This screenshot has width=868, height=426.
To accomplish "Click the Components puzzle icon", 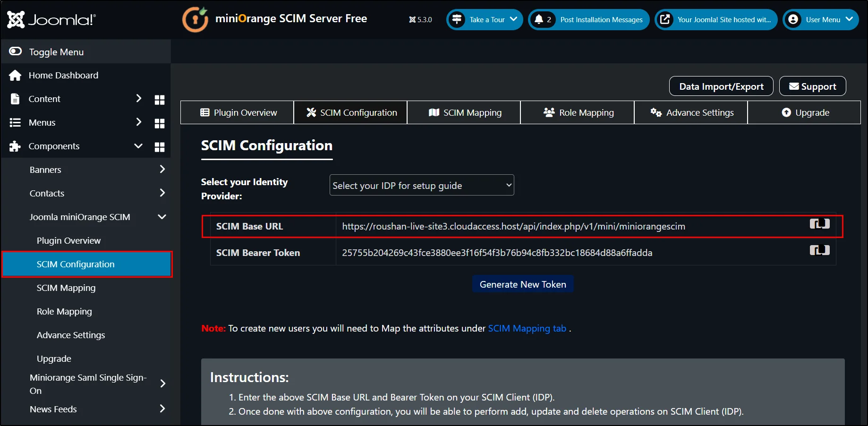I will [15, 146].
